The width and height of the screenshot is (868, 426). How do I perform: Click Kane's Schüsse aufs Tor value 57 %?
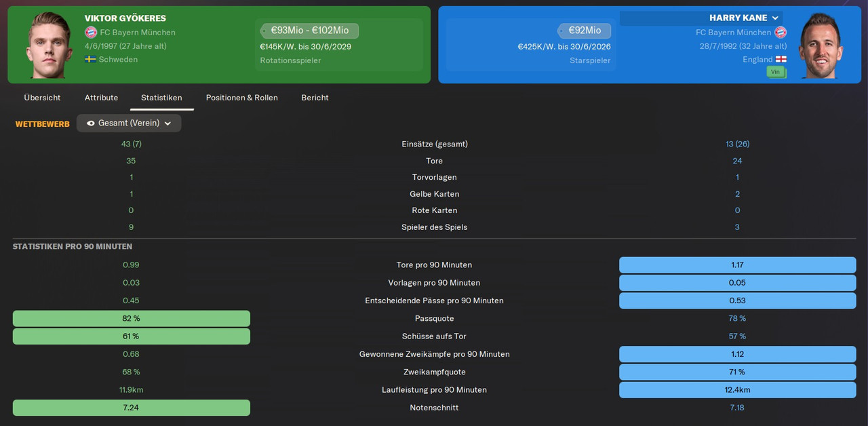[x=737, y=336]
